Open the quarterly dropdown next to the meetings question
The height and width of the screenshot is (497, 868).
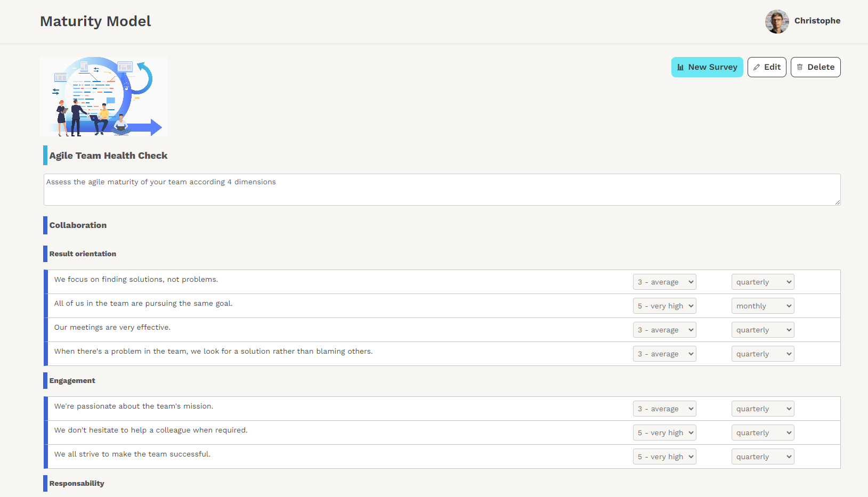(x=762, y=329)
